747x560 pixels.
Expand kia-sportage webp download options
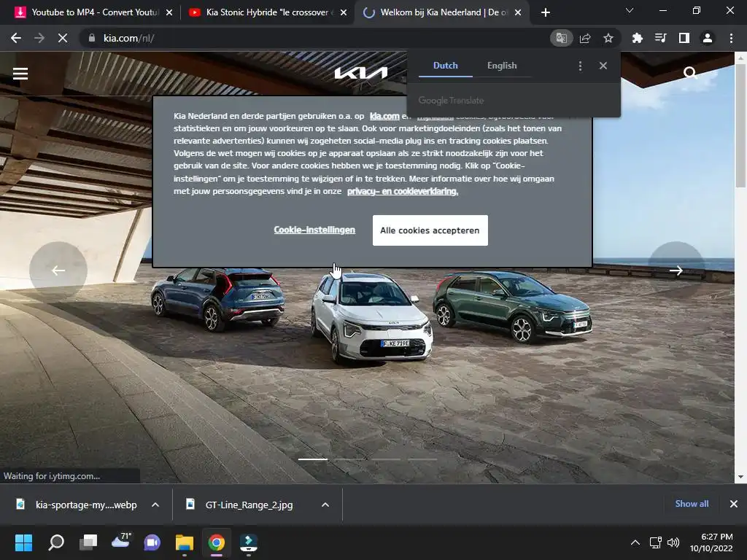click(155, 505)
